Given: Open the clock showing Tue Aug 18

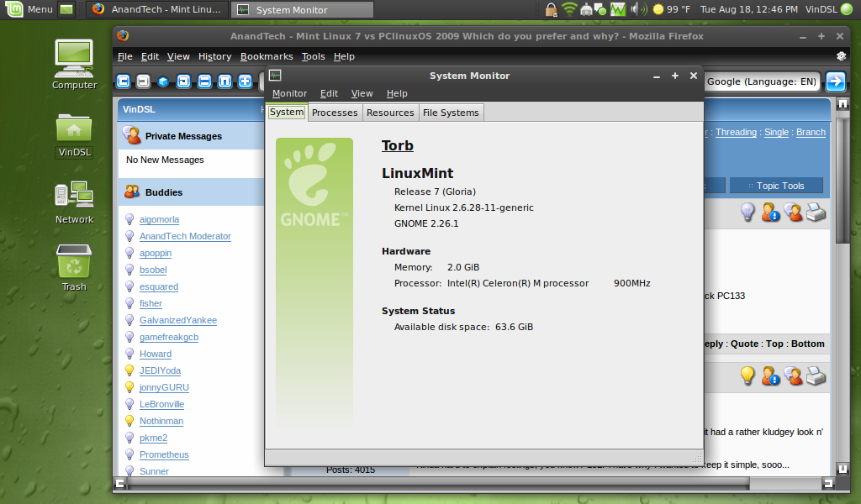Looking at the screenshot, I should click(x=749, y=9).
